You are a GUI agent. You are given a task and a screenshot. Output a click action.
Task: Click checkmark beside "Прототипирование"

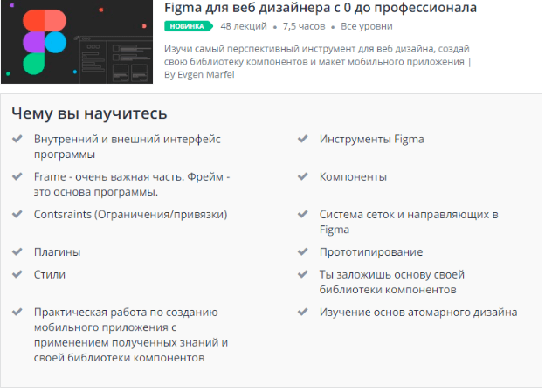tap(303, 251)
